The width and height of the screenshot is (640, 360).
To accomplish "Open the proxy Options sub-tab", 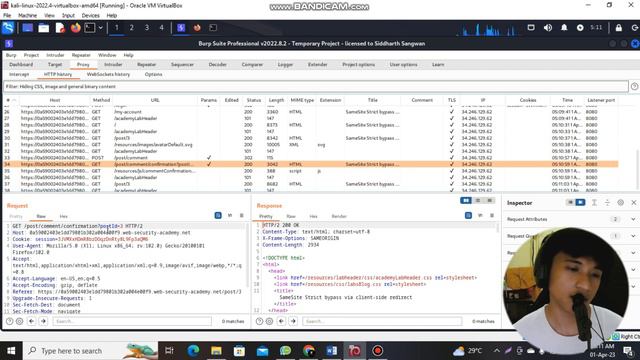I will click(x=153, y=74).
